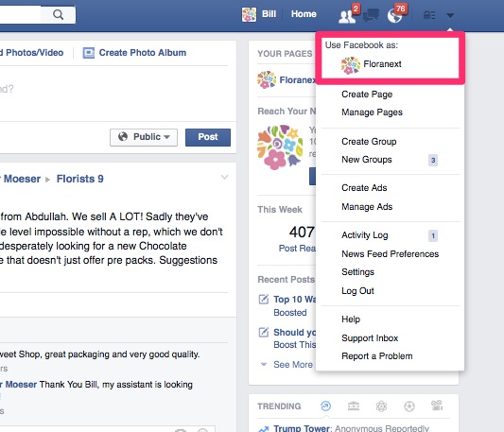Open the Public audience dropdown
The width and height of the screenshot is (504, 432).
tap(144, 137)
